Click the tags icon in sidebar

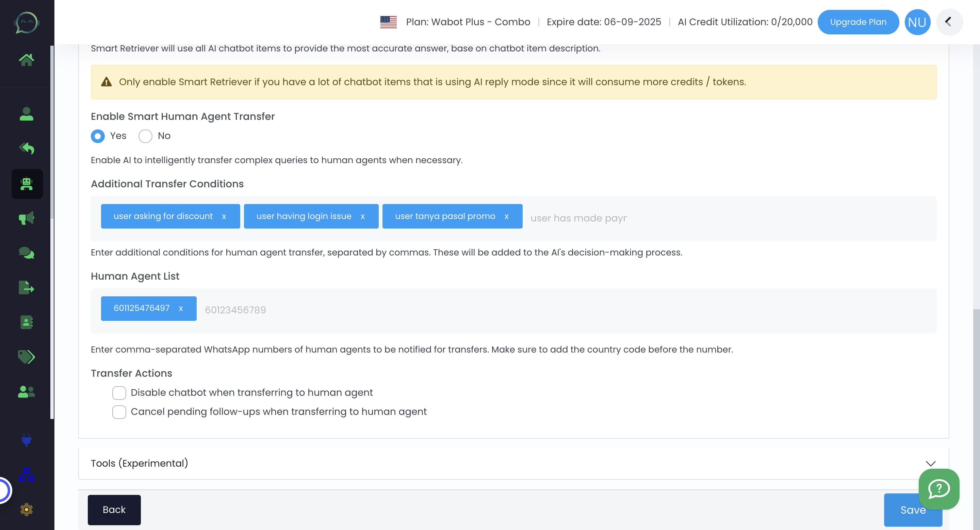coord(26,357)
